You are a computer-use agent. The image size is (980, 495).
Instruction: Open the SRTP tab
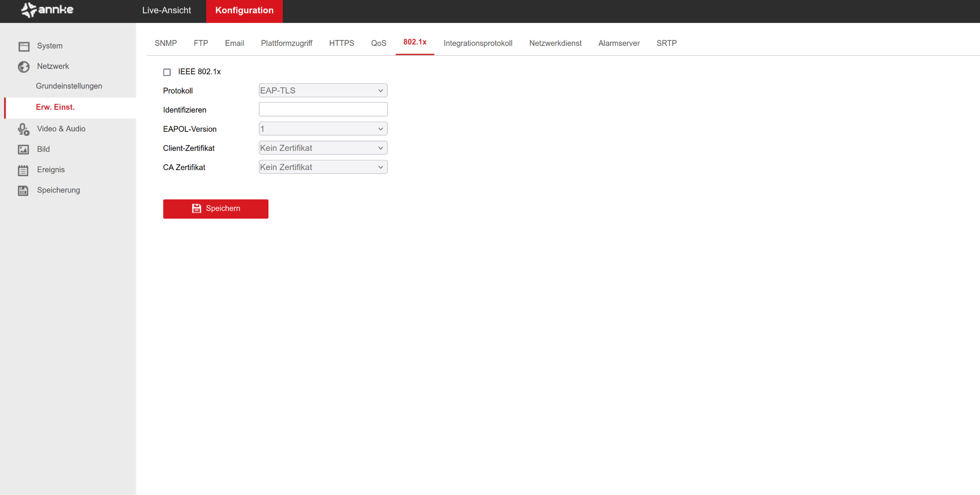667,43
